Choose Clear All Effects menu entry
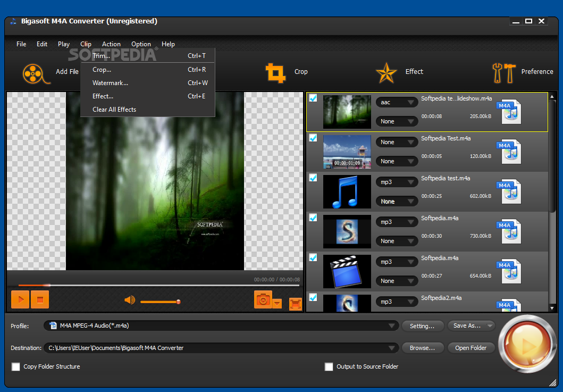The height and width of the screenshot is (392, 563). [x=148, y=110]
